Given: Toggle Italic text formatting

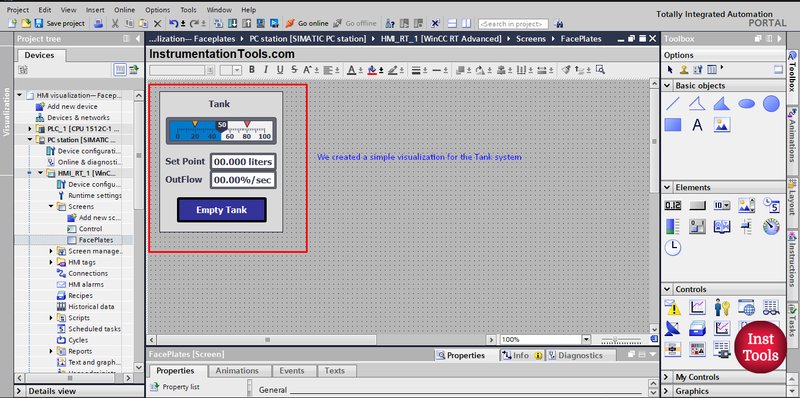Looking at the screenshot, I should pos(265,70).
